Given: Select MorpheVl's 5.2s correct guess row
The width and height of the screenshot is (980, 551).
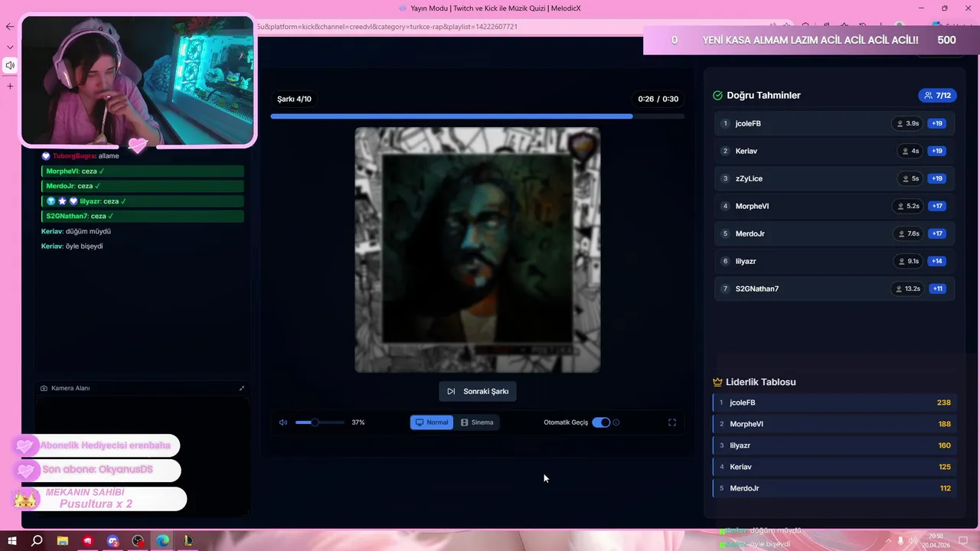Looking at the screenshot, I should point(835,206).
